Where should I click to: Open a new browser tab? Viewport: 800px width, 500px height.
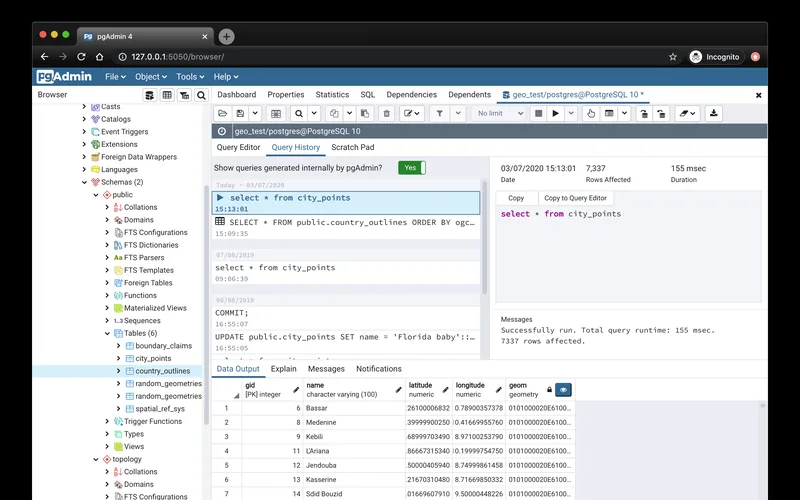[227, 37]
